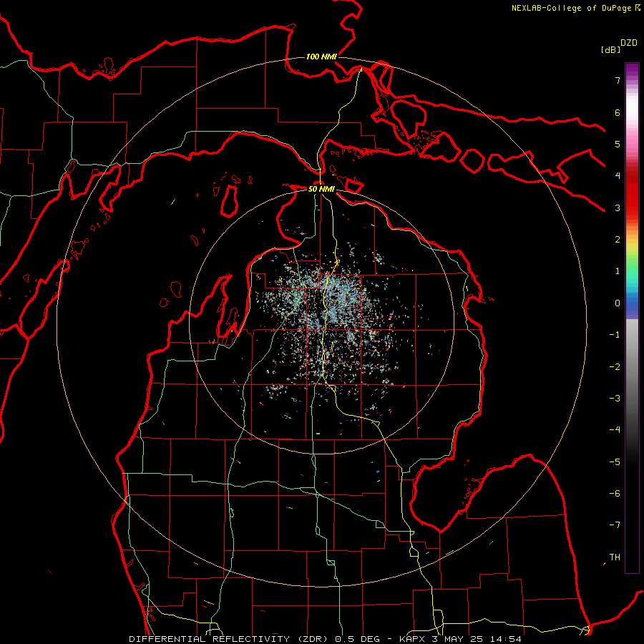Click the DZD color scale title
This screenshot has width=644, height=644.
click(x=629, y=43)
